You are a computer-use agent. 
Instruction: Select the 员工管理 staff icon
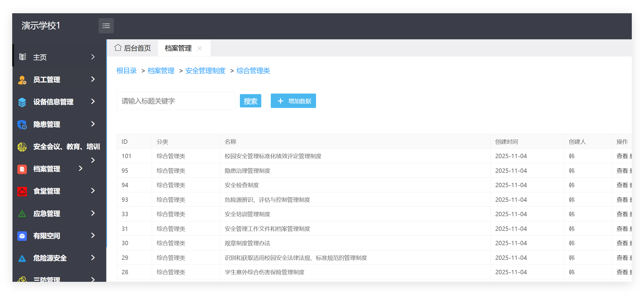click(22, 79)
